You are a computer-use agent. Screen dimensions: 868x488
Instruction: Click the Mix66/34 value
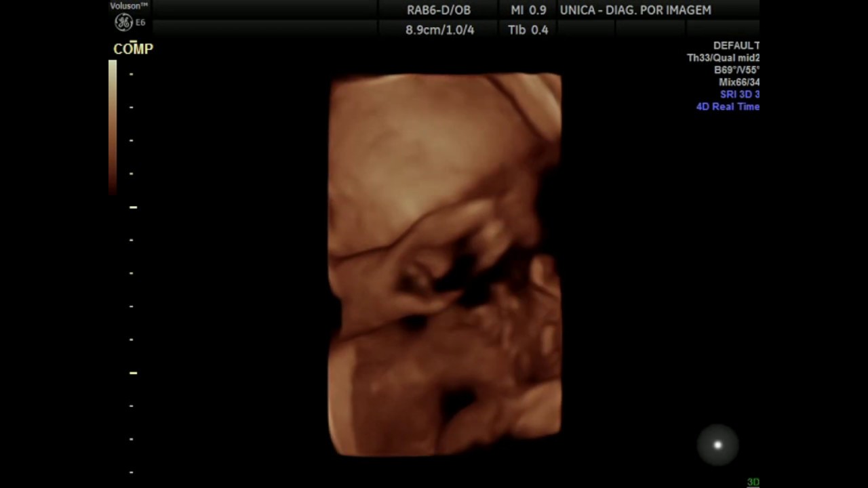739,82
